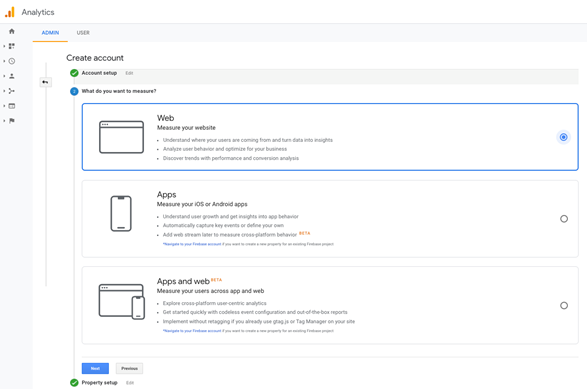Edit the Property setup step
Screen dimensions: 587x389
[x=130, y=383]
